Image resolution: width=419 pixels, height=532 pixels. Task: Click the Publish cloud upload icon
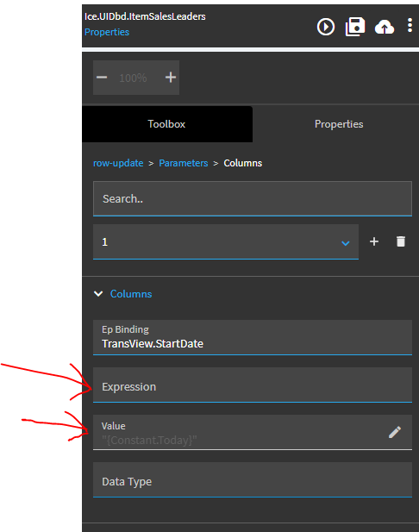384,27
